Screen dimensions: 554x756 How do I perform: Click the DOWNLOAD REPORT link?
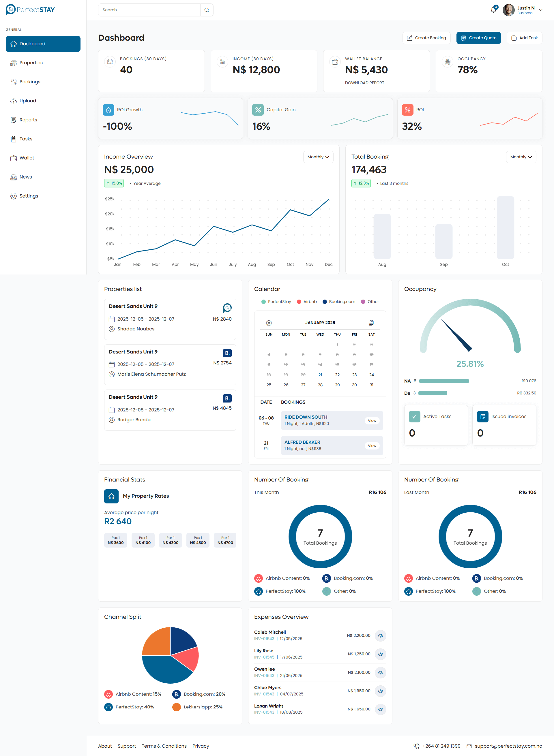364,83
